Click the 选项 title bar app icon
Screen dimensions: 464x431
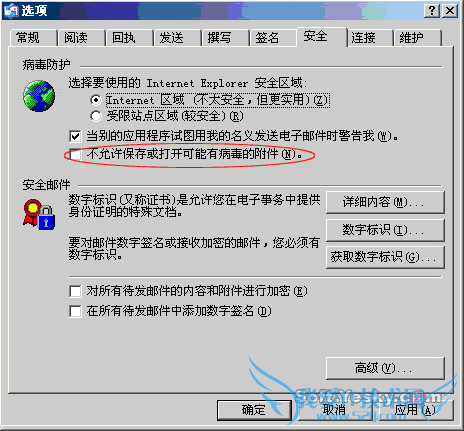click(x=11, y=11)
